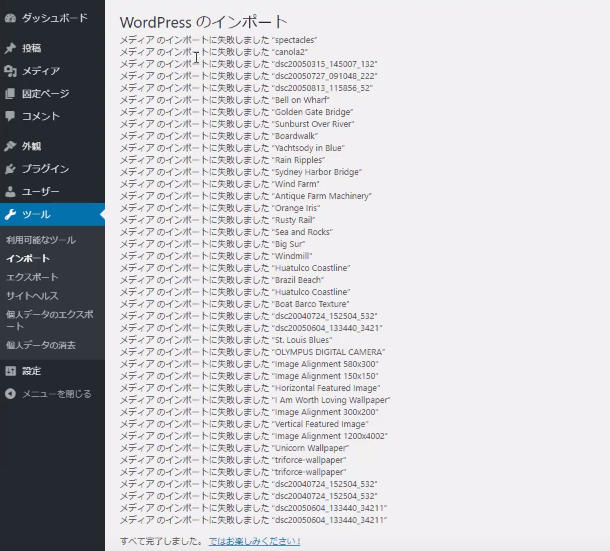This screenshot has height=551, width=610.
Task: Click the 固定ページ pages icon
Action: [x=10, y=94]
